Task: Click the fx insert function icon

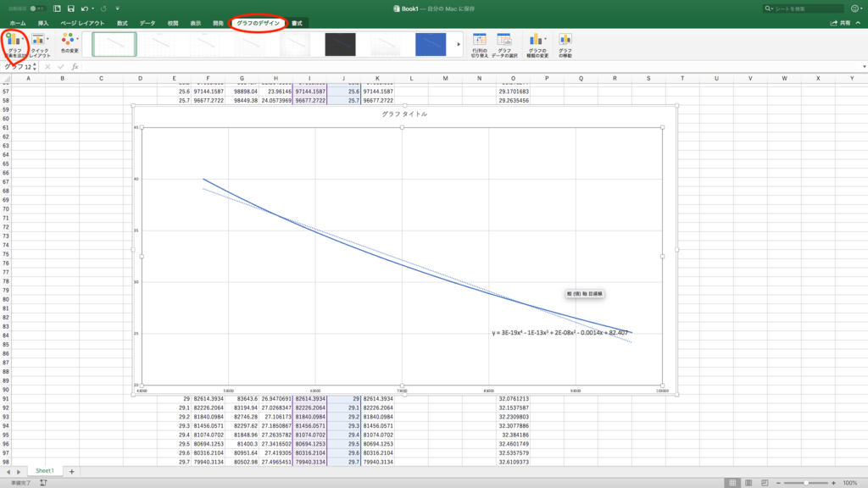Action: click(75, 67)
